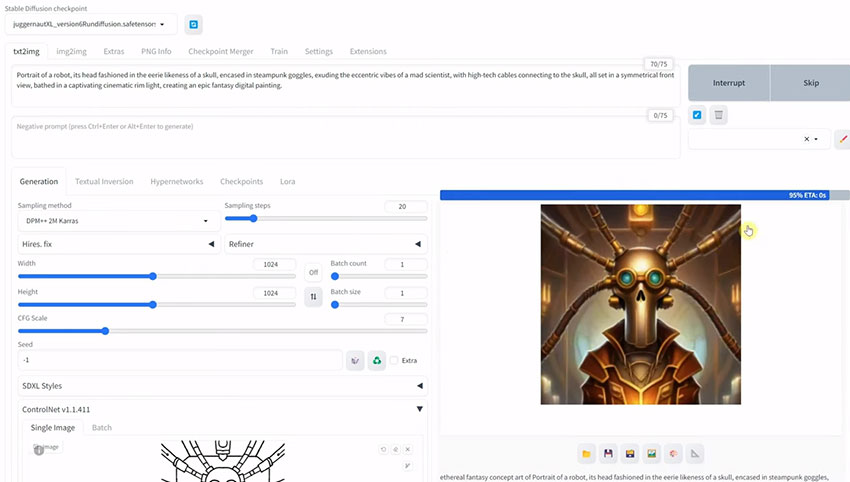Screen dimensions: 850x482
Task: Go to the Checkpoint Merger tab
Action: [x=221, y=52]
